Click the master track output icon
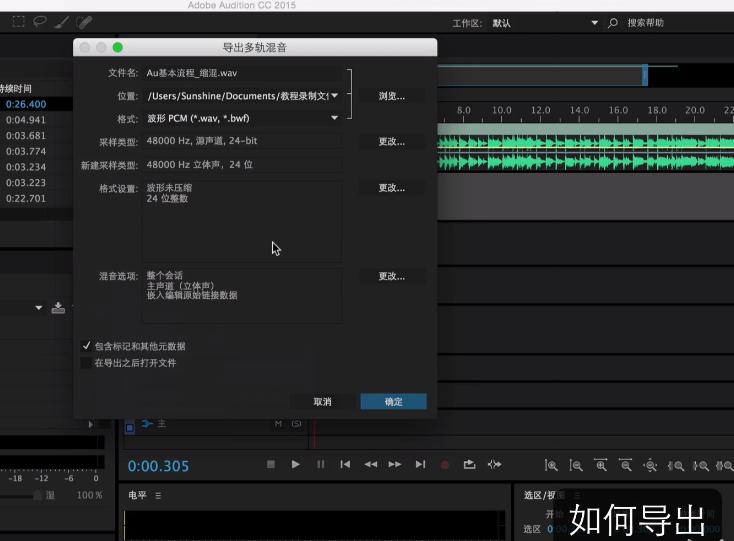 [147, 424]
